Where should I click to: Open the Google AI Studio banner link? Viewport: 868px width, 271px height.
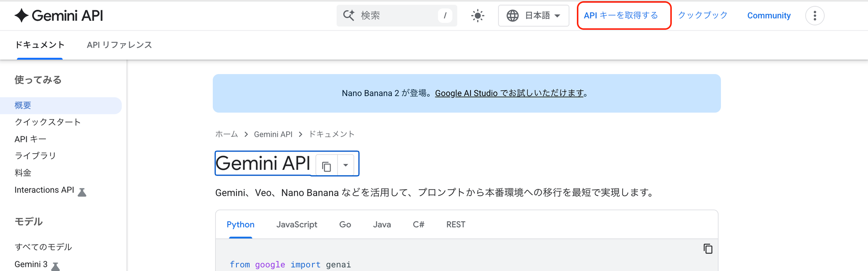coord(510,93)
